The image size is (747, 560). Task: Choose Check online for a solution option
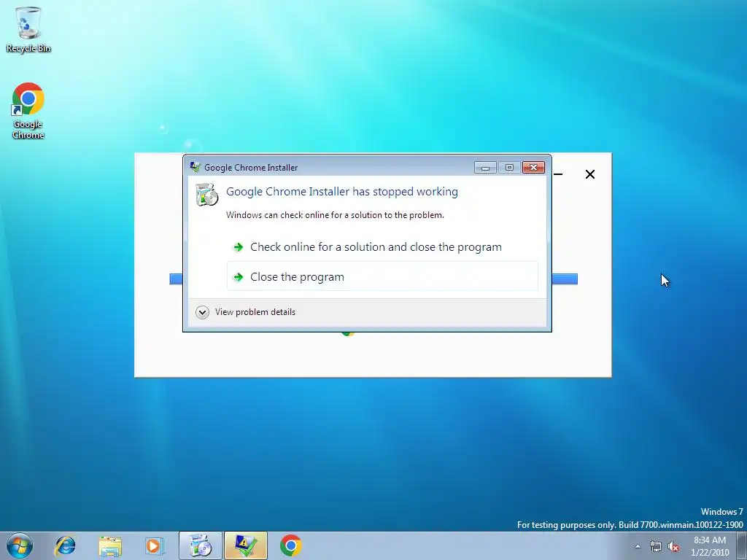pyautogui.click(x=382, y=246)
